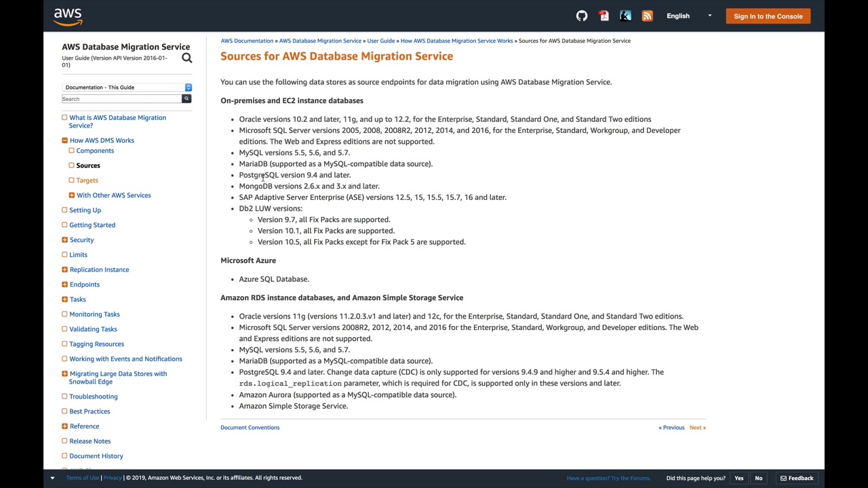The width and height of the screenshot is (868, 488).
Task: Click the 'Amazon Simple Storage Service.' list item
Action: point(294,406)
